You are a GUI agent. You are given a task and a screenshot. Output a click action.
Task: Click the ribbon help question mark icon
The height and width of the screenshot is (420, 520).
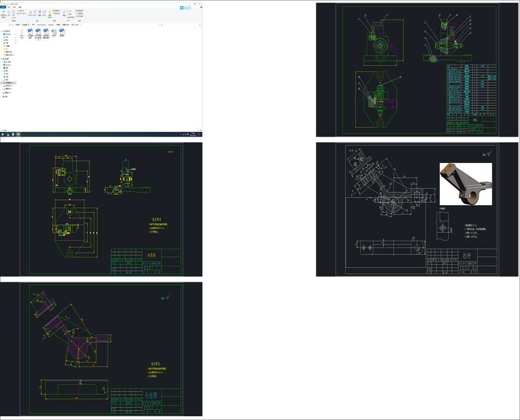click(x=201, y=7)
